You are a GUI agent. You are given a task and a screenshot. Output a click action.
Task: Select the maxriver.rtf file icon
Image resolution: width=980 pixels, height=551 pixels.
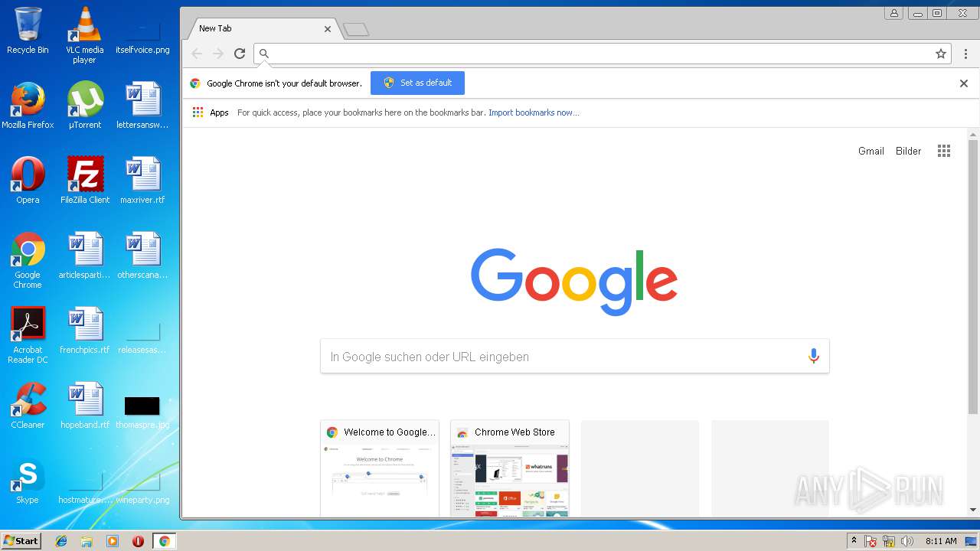tap(142, 180)
